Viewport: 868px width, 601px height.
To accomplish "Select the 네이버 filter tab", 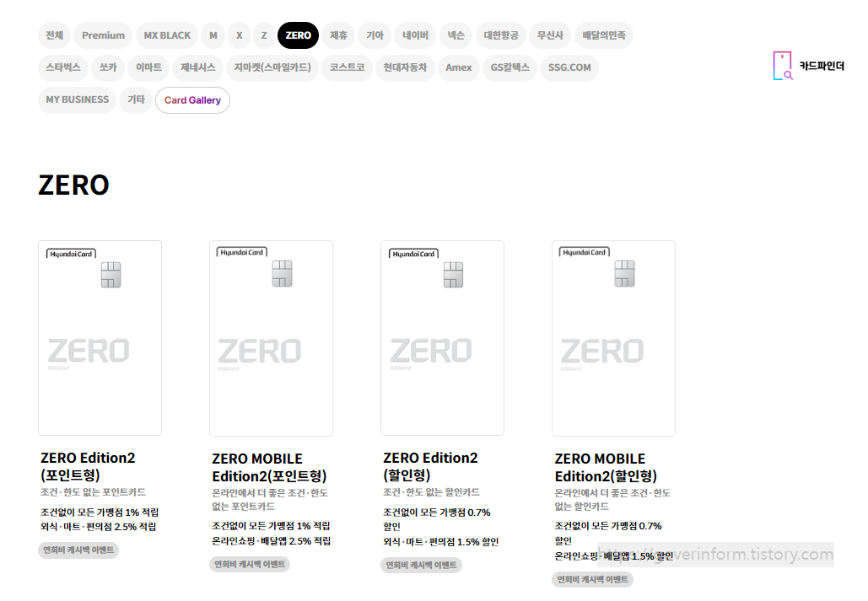I will pyautogui.click(x=415, y=35).
